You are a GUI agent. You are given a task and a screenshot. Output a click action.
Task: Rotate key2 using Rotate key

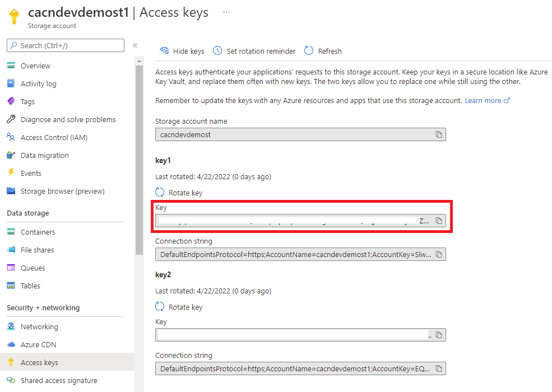[x=179, y=307]
